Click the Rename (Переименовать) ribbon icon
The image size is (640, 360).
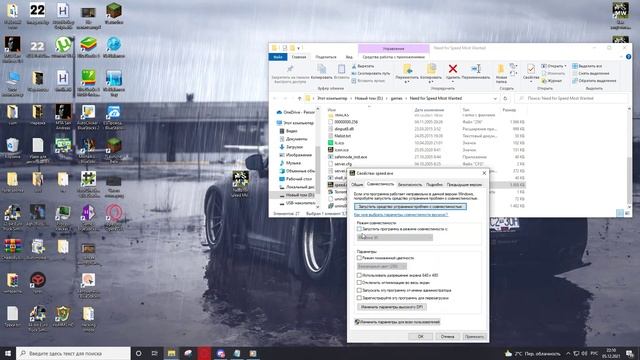tap(476, 69)
